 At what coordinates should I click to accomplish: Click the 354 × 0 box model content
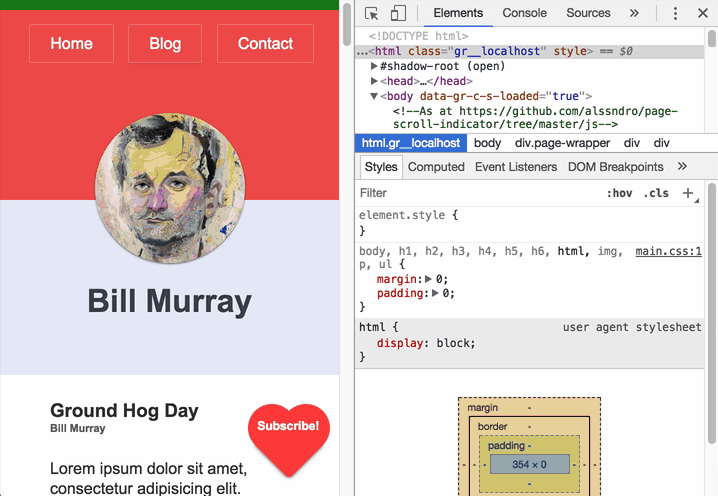pos(529,464)
